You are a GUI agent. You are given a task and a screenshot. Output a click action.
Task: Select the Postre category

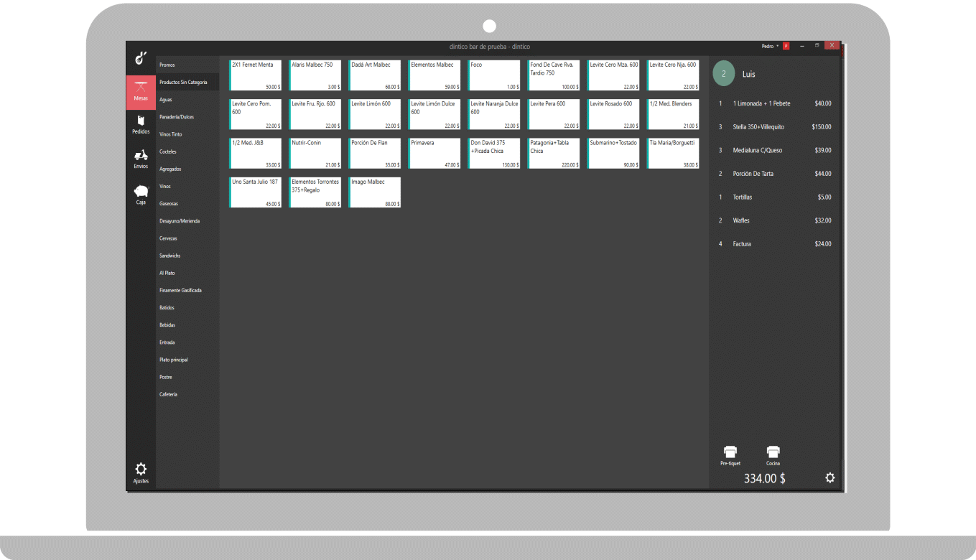tap(187, 377)
